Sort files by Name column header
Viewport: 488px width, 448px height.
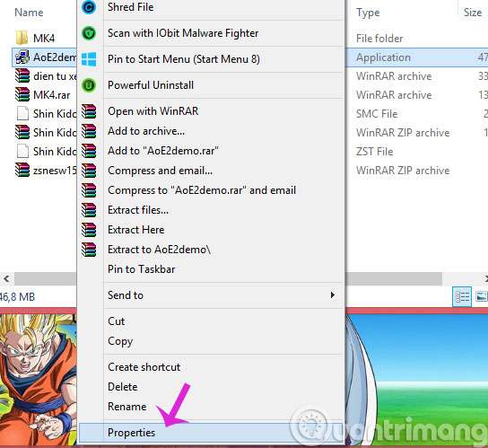29,13
